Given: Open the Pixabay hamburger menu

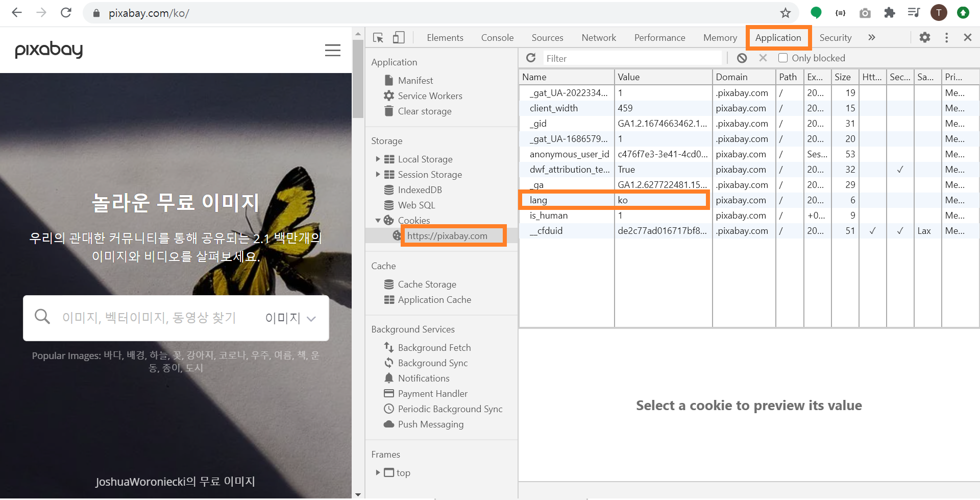Looking at the screenshot, I should [333, 50].
